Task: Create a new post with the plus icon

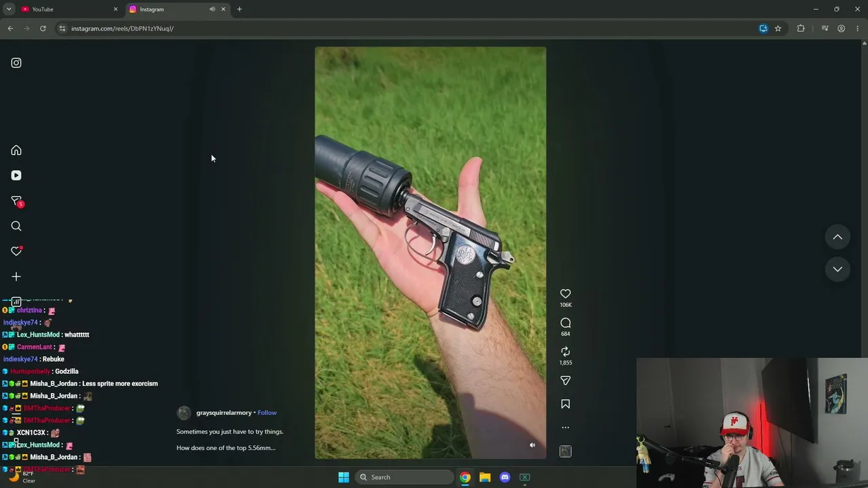Action: coord(16,277)
